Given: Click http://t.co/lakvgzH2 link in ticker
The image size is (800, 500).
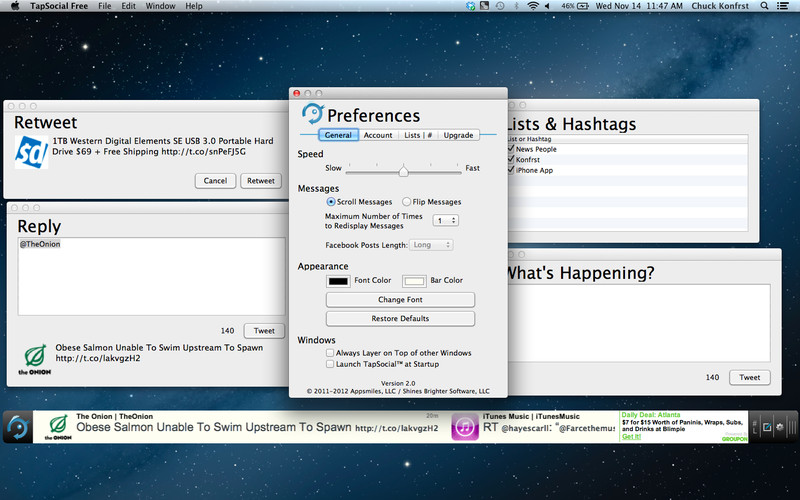Looking at the screenshot, I should click(x=396, y=429).
